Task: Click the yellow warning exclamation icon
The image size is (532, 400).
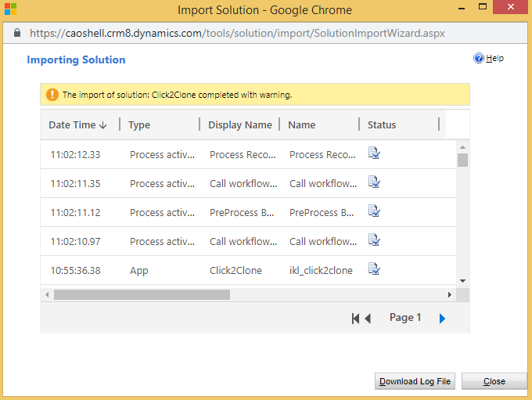Action: 52,95
